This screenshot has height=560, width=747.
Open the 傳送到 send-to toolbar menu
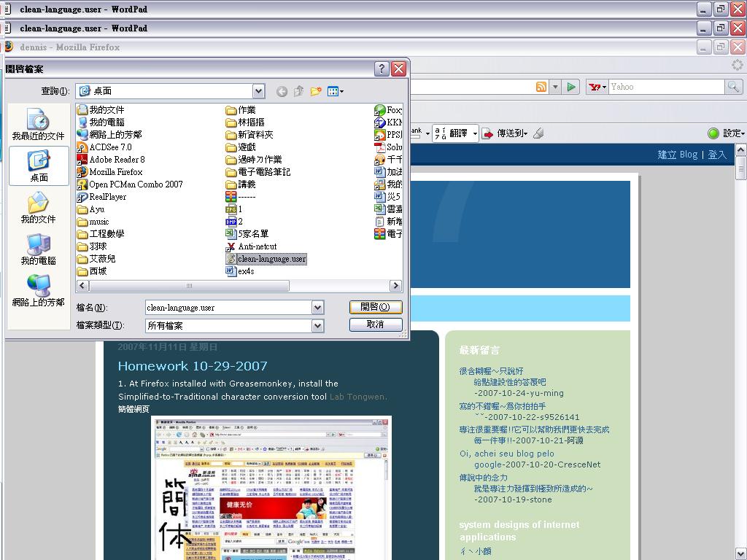(505, 133)
